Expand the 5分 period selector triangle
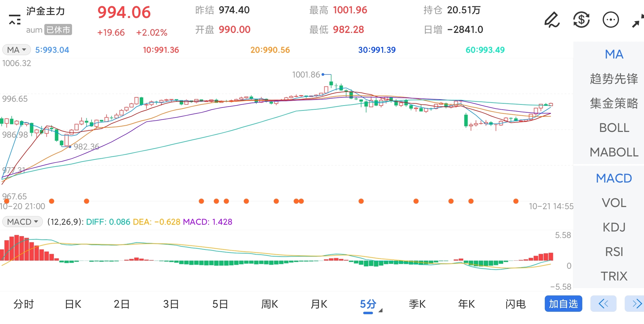Viewport: 644px width, 324px height. point(381,310)
